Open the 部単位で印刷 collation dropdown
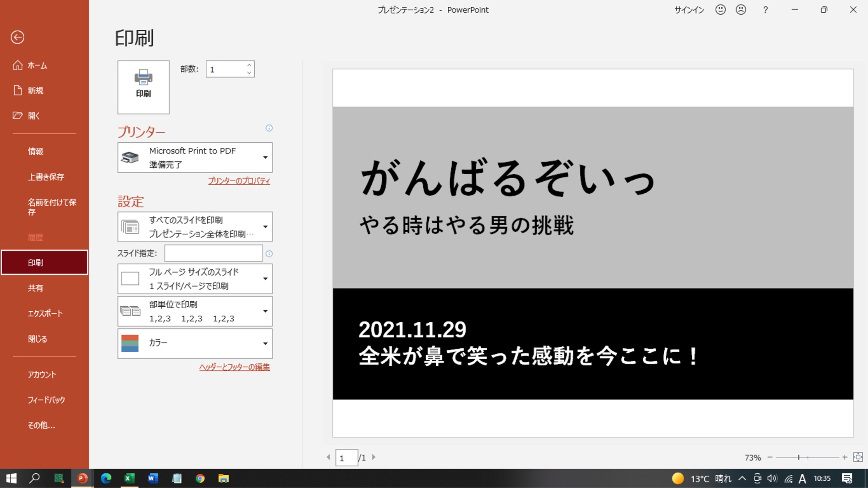Image resolution: width=868 pixels, height=488 pixels. (195, 311)
